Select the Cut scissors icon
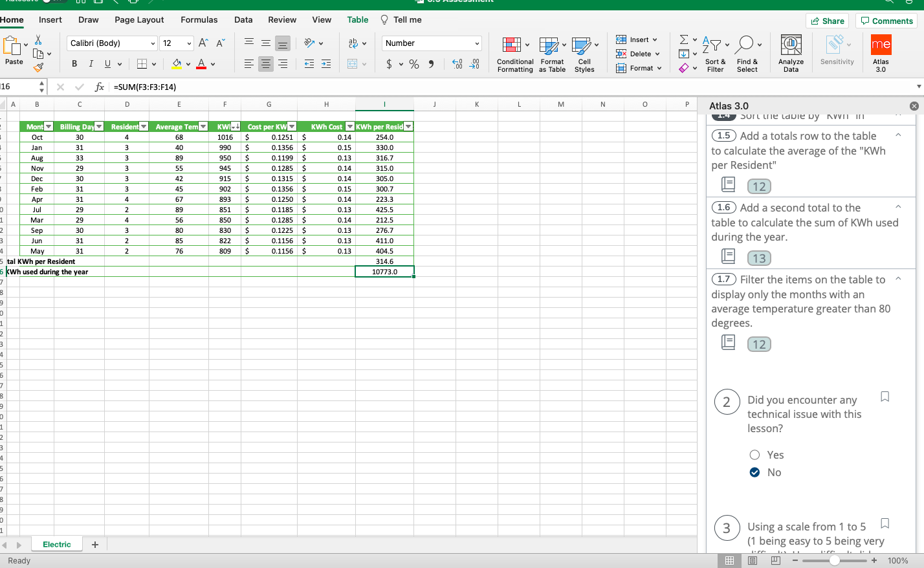924x568 pixels. point(38,40)
